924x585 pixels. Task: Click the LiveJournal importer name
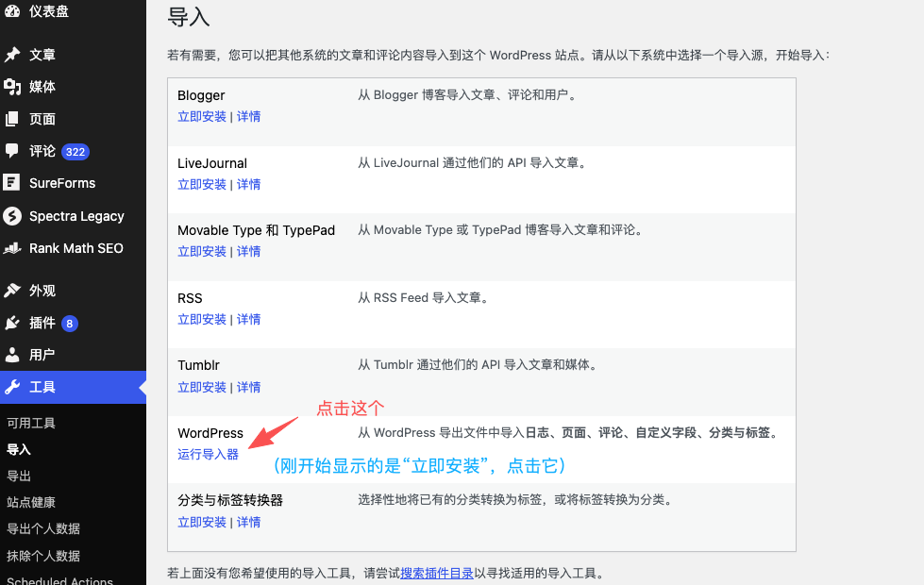212,163
